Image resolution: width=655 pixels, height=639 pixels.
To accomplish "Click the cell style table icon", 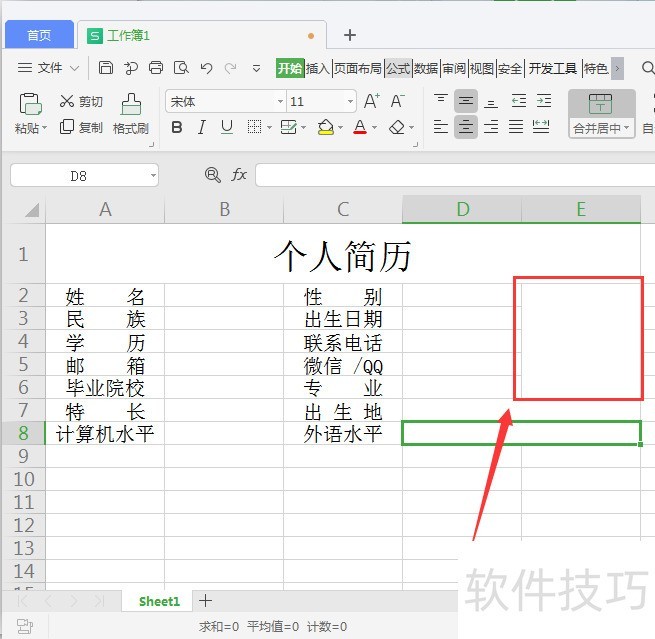I will click(288, 127).
